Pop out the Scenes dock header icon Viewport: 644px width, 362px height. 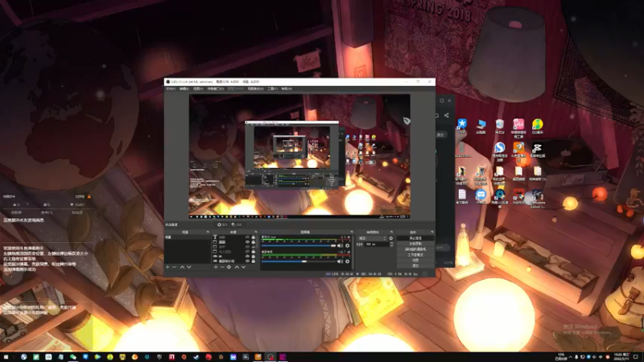tap(208, 232)
